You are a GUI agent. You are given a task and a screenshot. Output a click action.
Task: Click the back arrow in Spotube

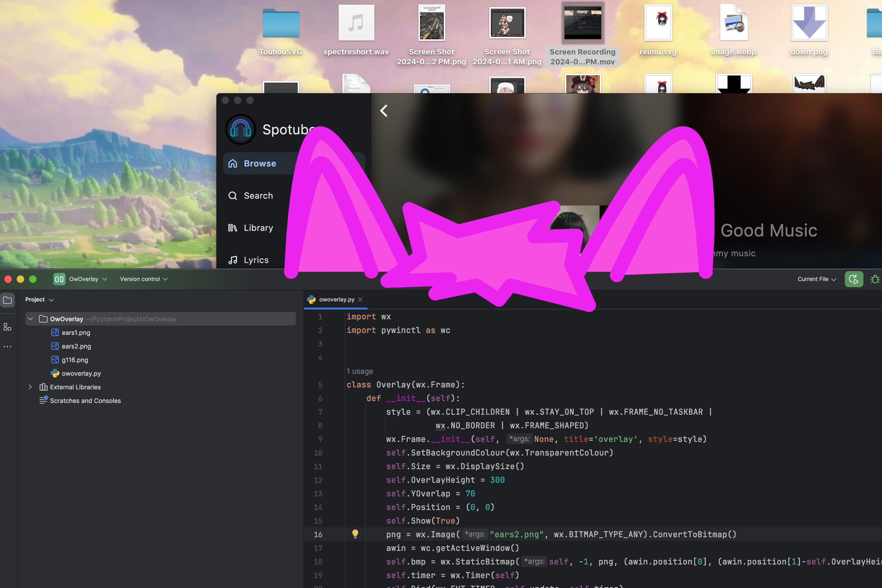[384, 110]
